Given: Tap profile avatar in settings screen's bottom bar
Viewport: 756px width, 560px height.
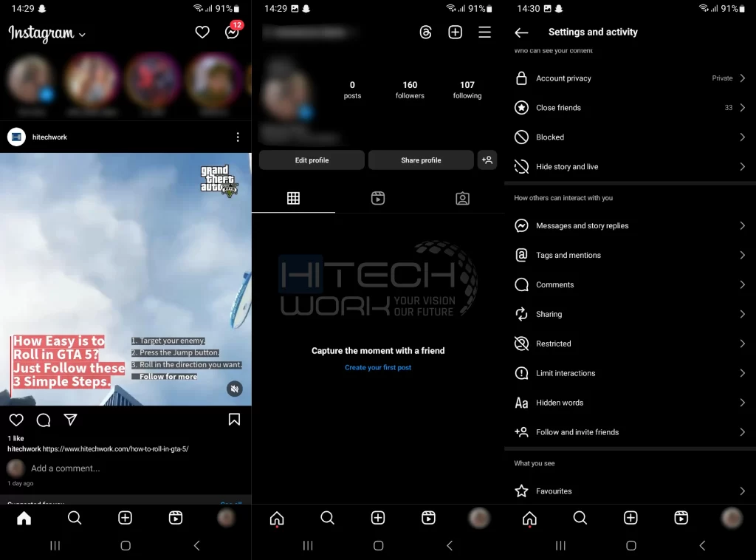Looking at the screenshot, I should coord(732,518).
